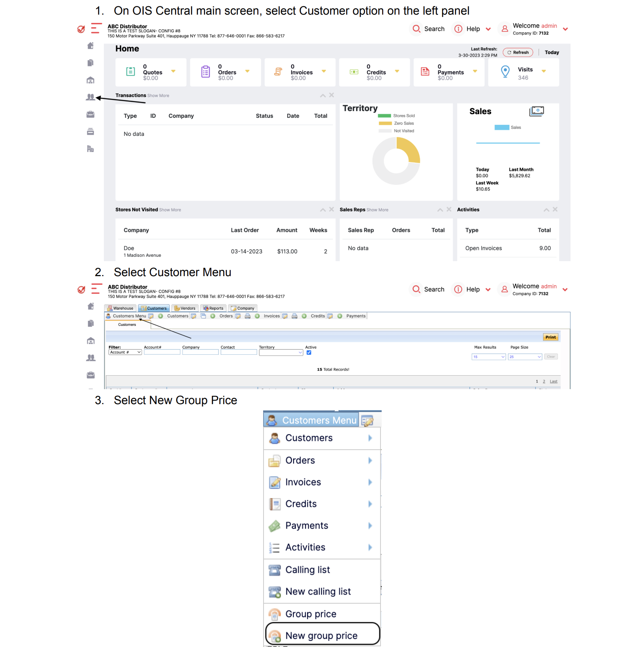This screenshot has width=644, height=655.
Task: Click the briefcase icon in the sidebar
Action: click(x=90, y=114)
